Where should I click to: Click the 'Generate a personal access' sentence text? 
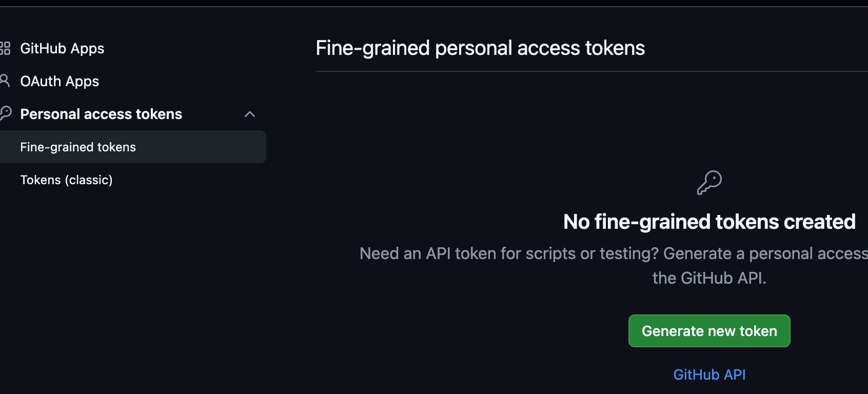(x=765, y=253)
